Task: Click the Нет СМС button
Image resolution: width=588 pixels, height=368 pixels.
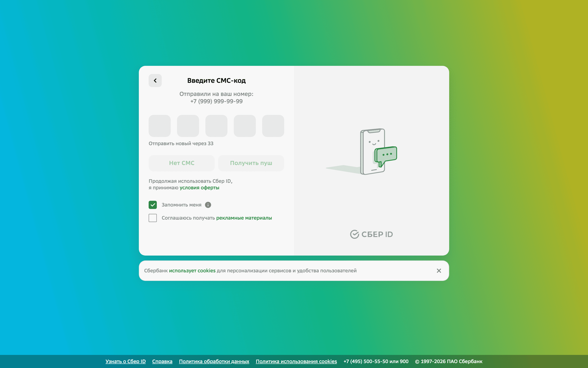Action: pos(182,163)
